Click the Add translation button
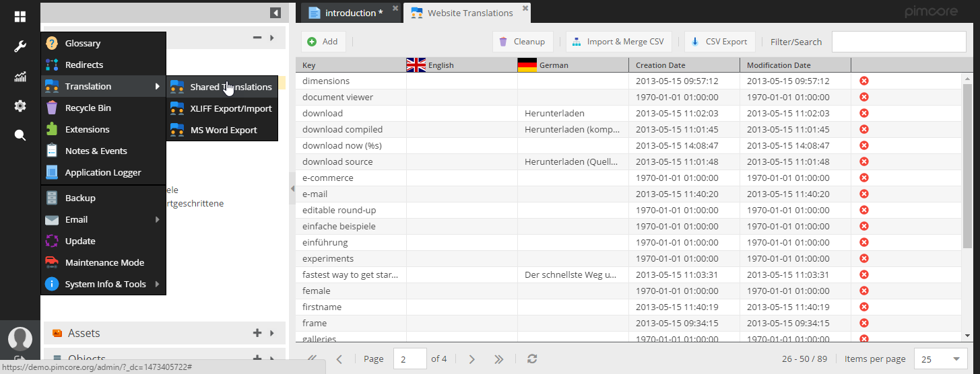The height and width of the screenshot is (374, 980). [323, 42]
